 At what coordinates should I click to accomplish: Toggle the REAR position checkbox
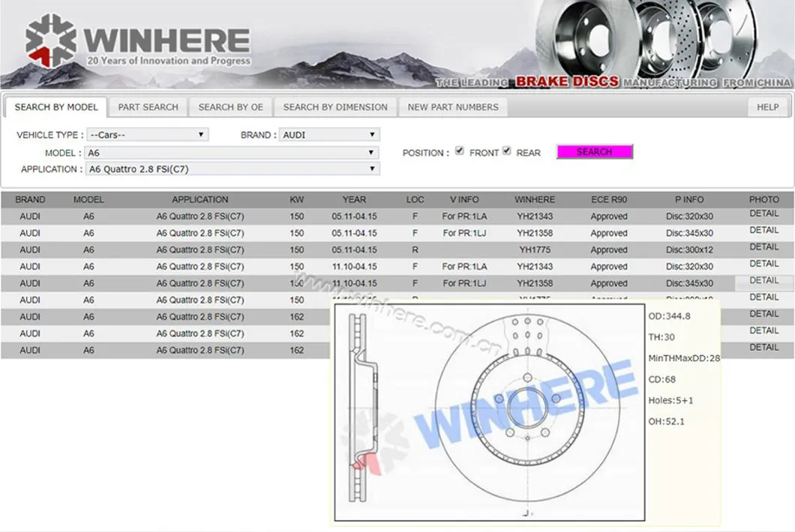coord(507,151)
